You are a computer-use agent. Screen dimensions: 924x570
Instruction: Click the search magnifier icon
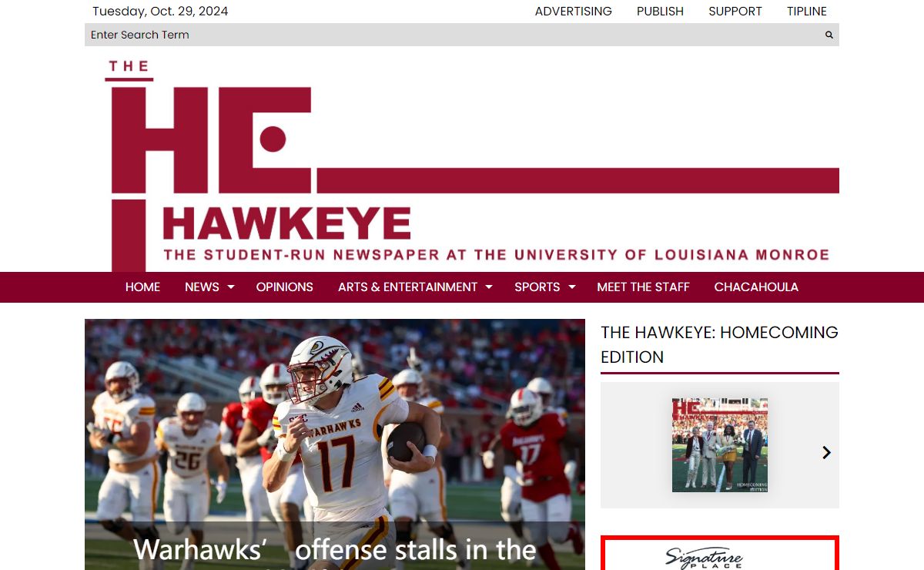(x=829, y=35)
